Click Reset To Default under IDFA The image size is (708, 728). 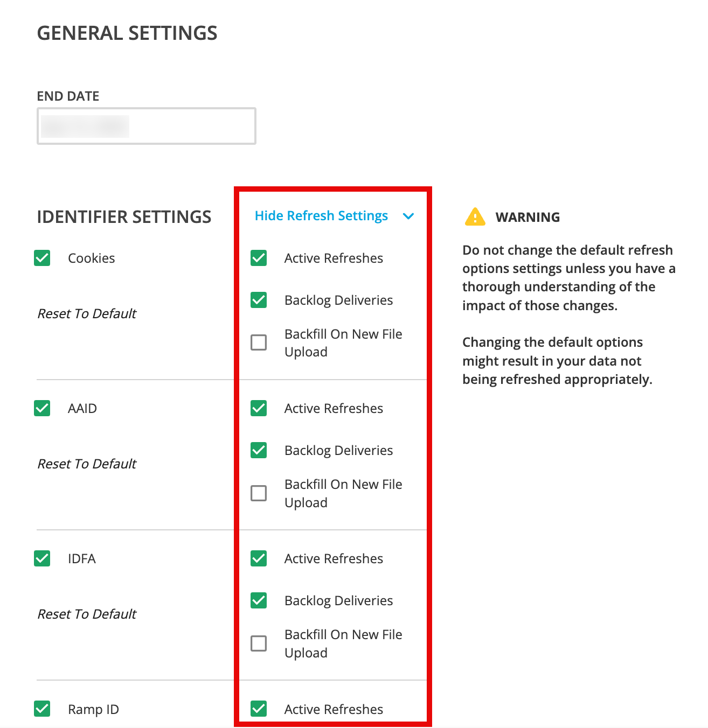tap(87, 614)
